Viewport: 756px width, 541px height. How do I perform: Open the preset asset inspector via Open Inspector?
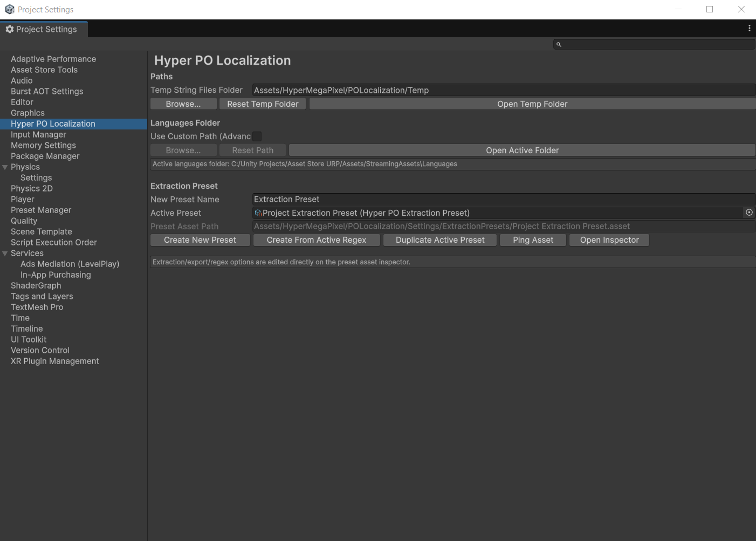pos(609,239)
